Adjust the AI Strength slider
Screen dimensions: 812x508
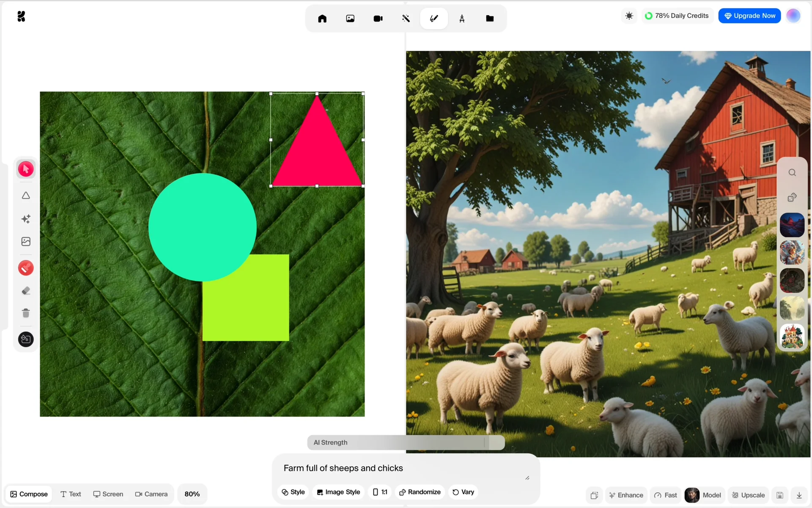485,442
